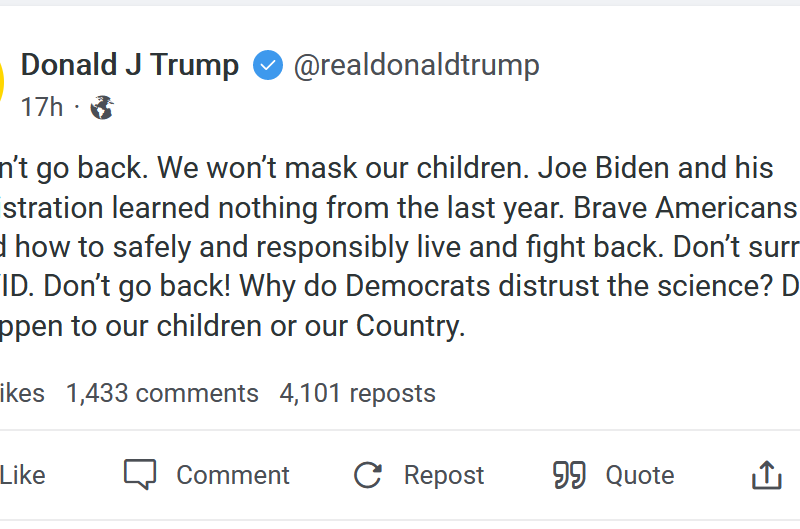This screenshot has height=529, width=800.
Task: Open the share upload arrow icon
Action: [x=767, y=475]
